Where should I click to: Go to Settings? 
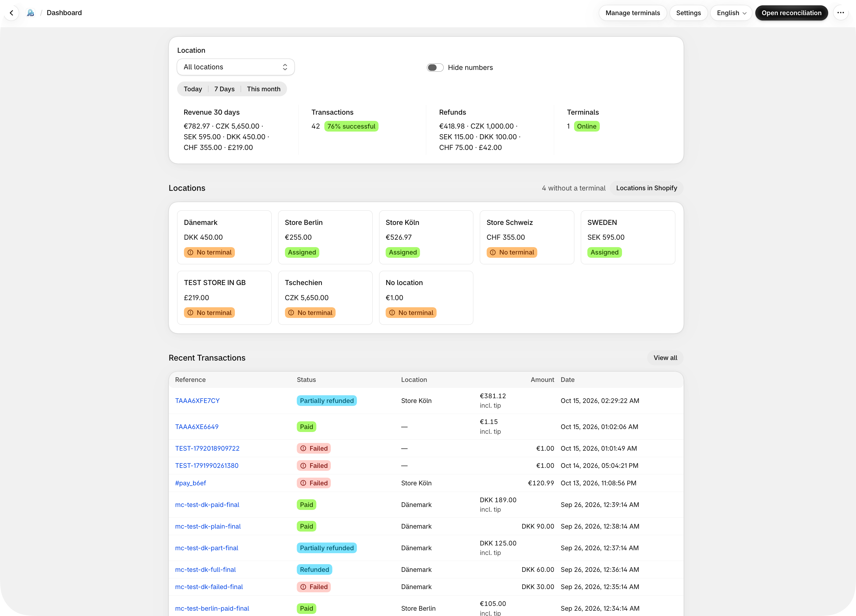688,13
